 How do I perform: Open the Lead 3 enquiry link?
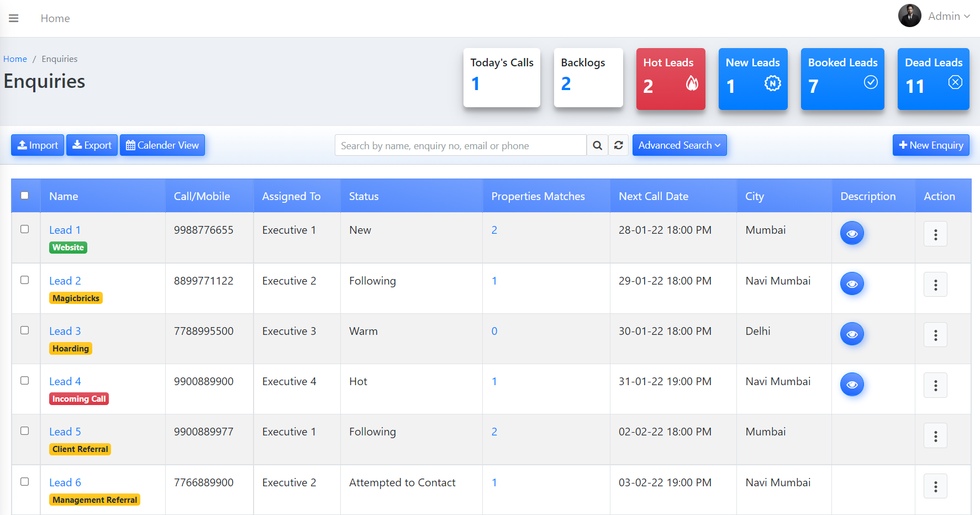65,331
